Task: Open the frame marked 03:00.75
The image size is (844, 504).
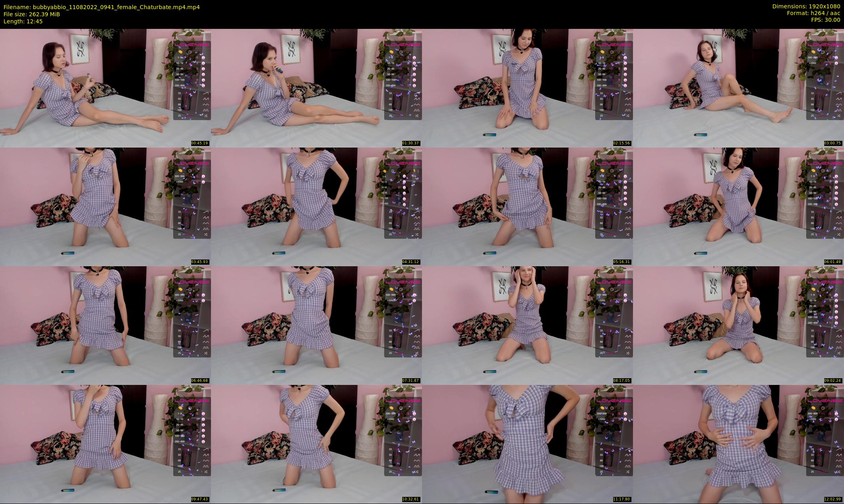Action: pyautogui.click(x=738, y=88)
